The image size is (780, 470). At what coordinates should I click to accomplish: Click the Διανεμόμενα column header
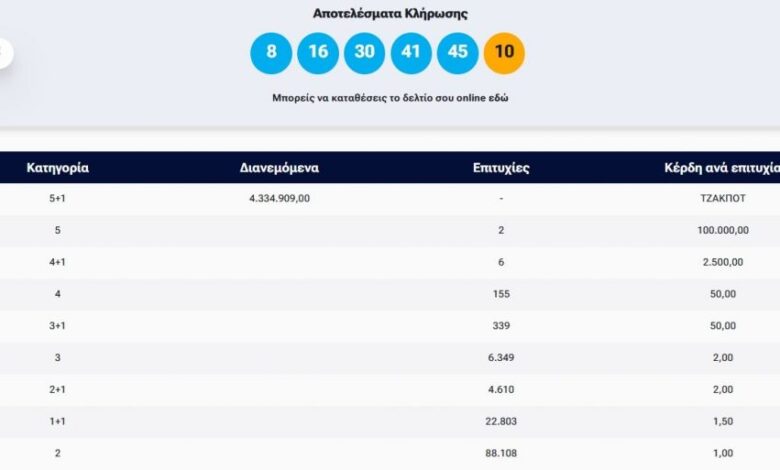coord(279,168)
